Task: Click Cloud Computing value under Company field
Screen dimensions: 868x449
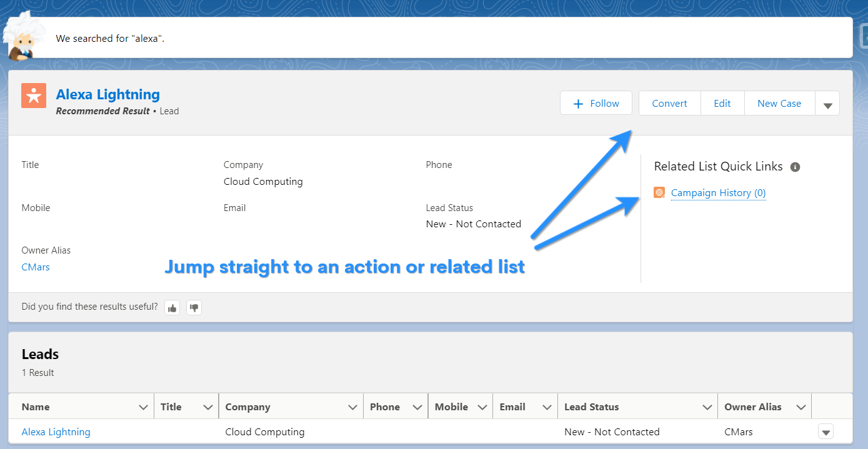Action: (x=263, y=182)
